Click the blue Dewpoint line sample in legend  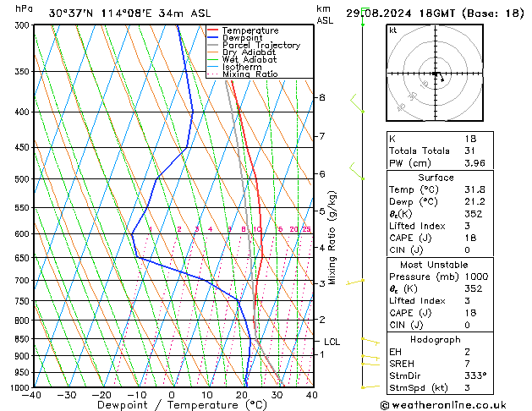tap(213, 38)
